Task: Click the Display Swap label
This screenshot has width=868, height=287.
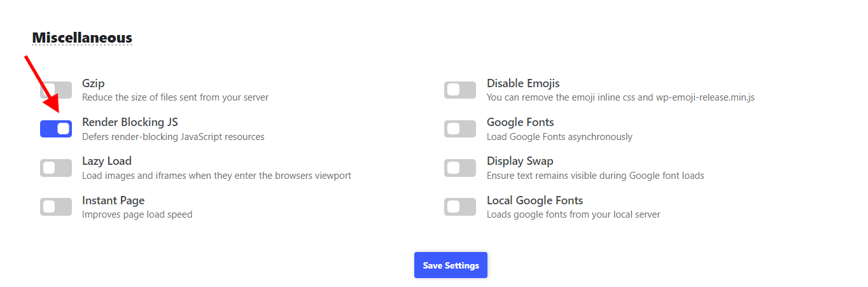Action: click(520, 161)
